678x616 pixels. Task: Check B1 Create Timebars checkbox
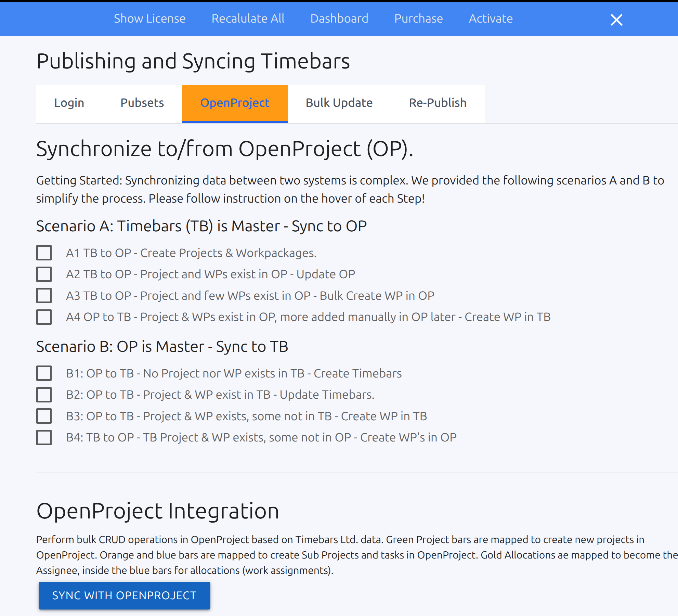44,373
